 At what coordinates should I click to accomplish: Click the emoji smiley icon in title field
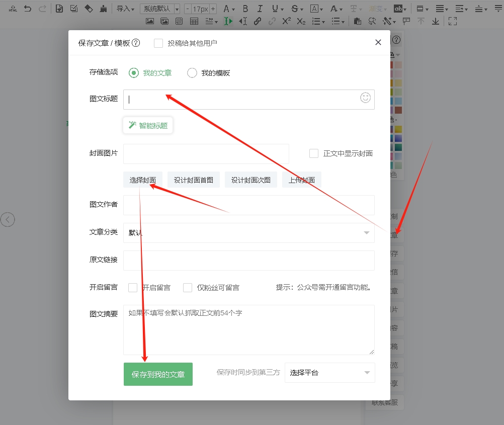coord(365,98)
